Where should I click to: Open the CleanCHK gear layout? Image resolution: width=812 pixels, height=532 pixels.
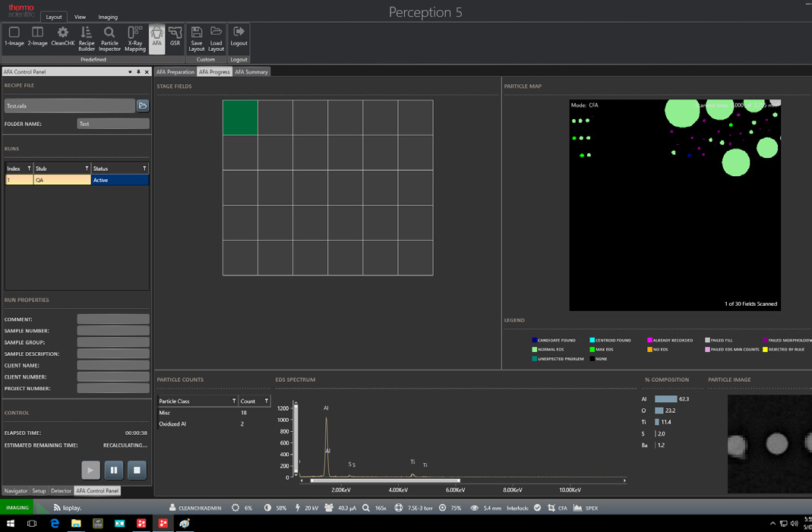click(x=62, y=37)
